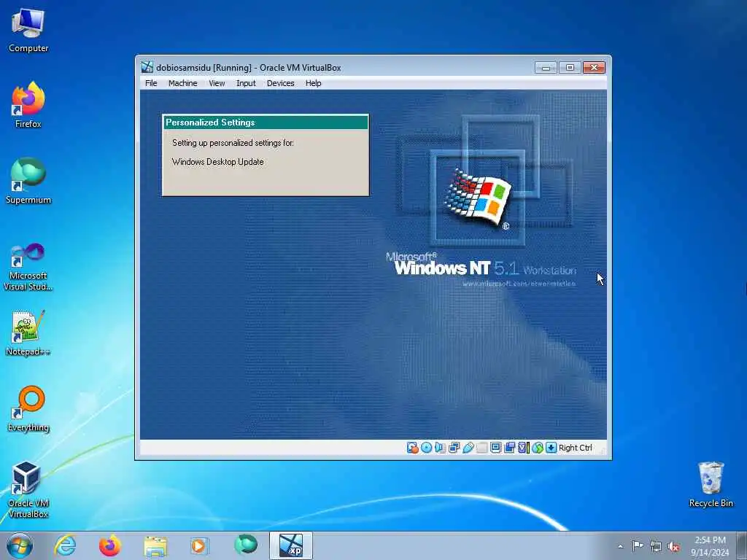Open the Input menu
The image size is (747, 560).
pos(246,83)
